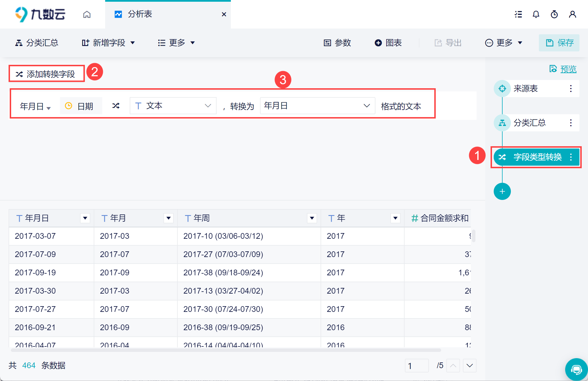588x381 pixels.
Task: Open the task list icon
Action: point(518,14)
